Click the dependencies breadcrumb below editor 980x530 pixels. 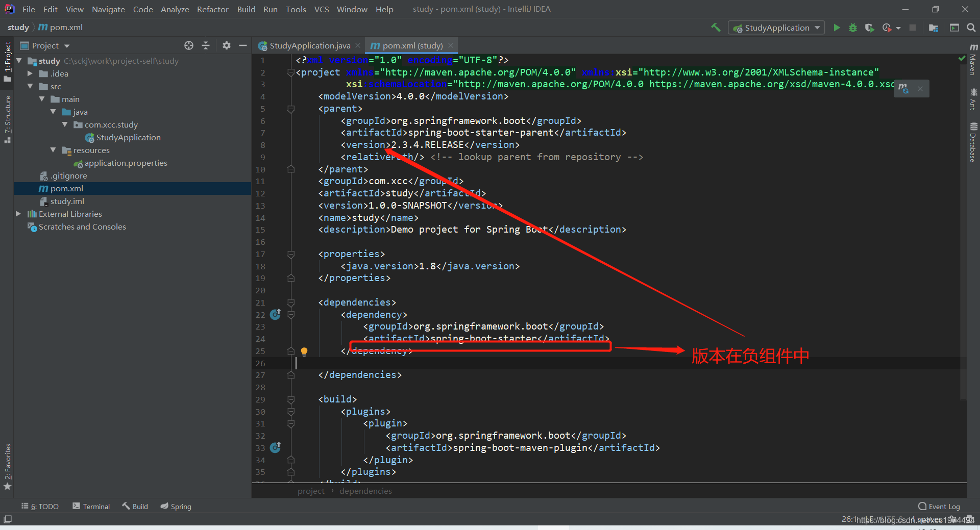pos(365,491)
